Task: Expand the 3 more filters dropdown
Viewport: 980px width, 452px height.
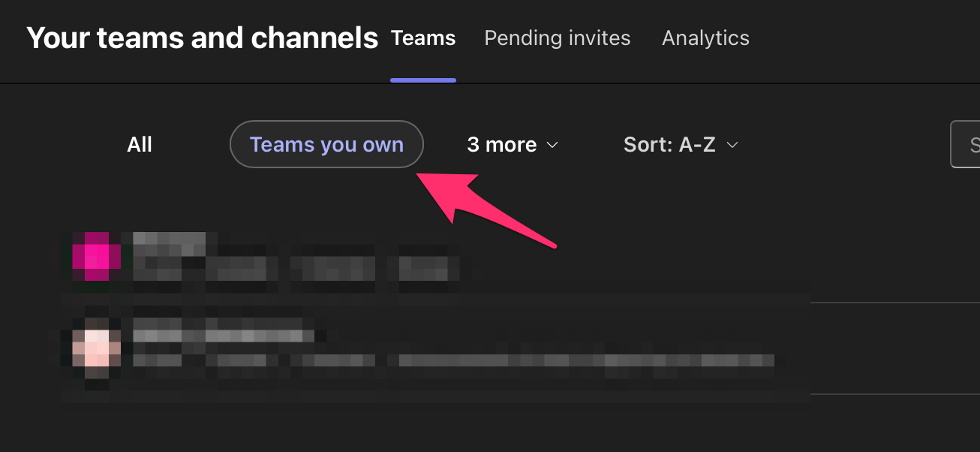Action: (513, 144)
